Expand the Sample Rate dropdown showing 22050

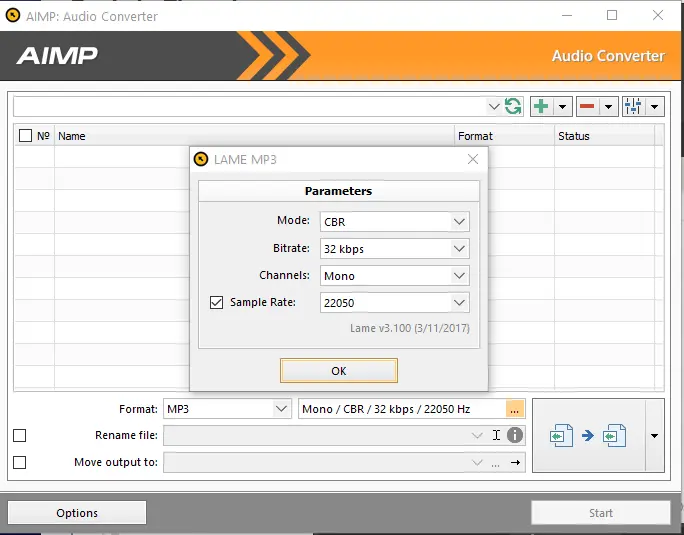(394, 302)
